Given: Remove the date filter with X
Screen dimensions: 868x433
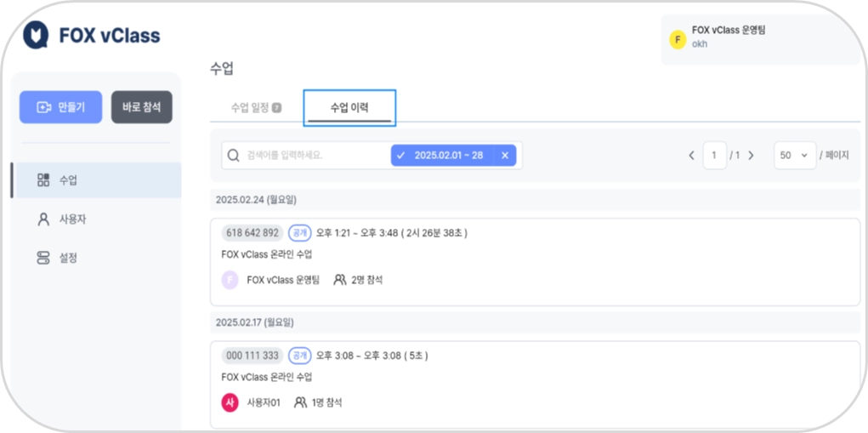Looking at the screenshot, I should point(505,156).
